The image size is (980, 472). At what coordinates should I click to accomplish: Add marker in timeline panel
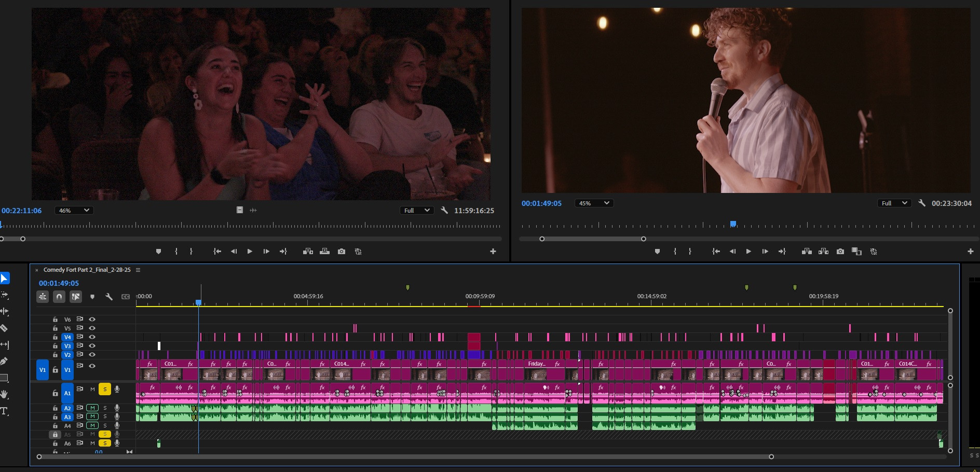pos(92,297)
